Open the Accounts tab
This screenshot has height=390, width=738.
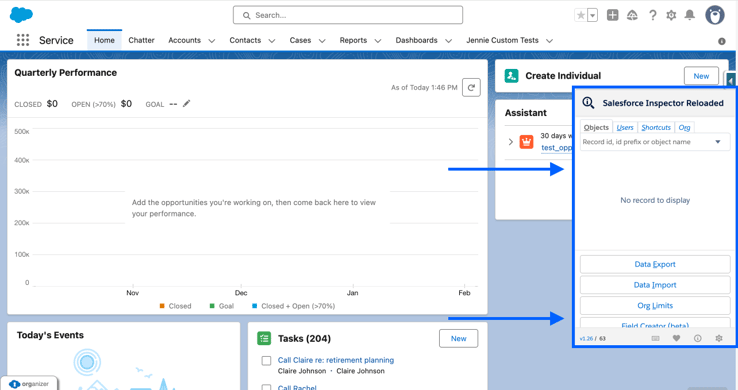184,40
